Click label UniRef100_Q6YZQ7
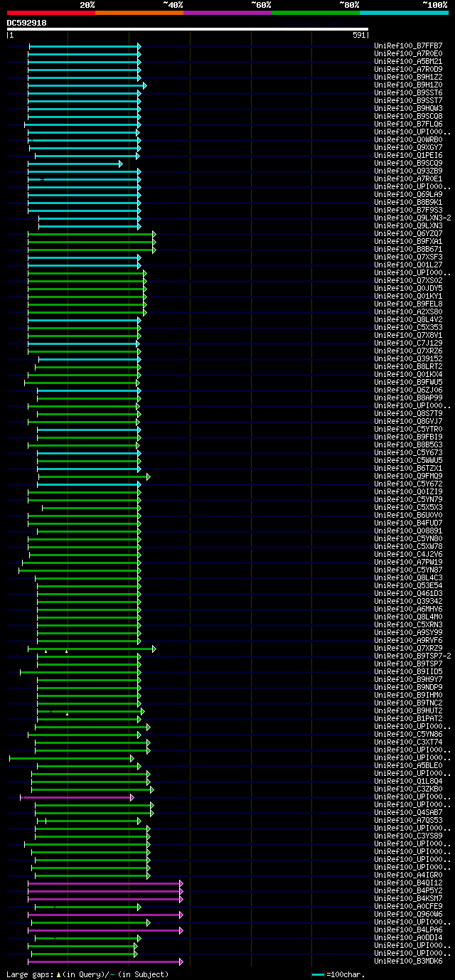455x980 pixels. 408,233
